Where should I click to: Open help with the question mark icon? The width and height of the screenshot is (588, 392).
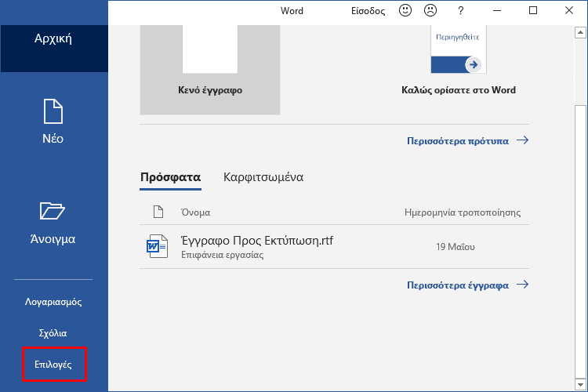click(x=460, y=11)
